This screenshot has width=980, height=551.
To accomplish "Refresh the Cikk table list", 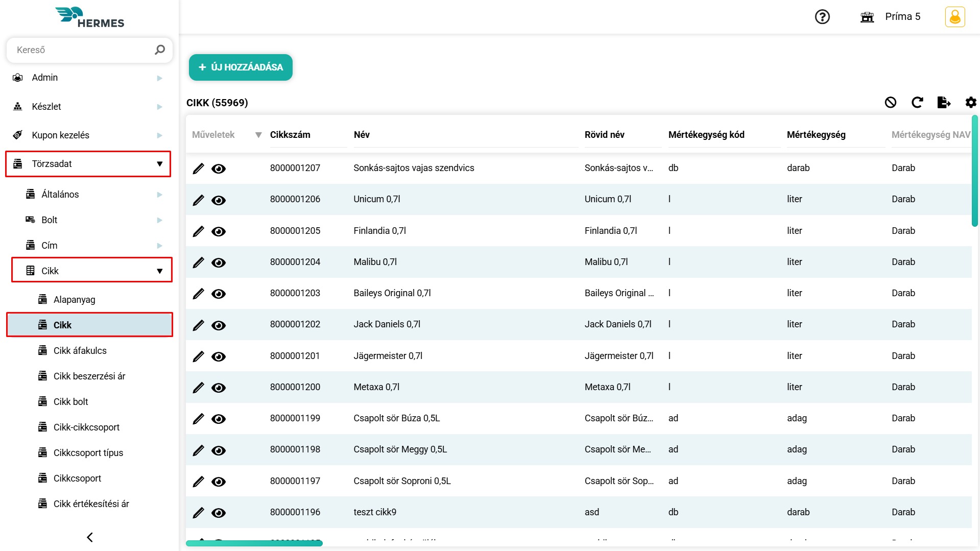I will point(917,103).
